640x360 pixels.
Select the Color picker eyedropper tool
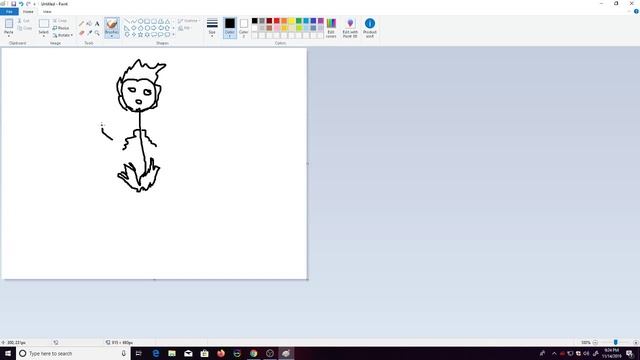click(x=89, y=33)
